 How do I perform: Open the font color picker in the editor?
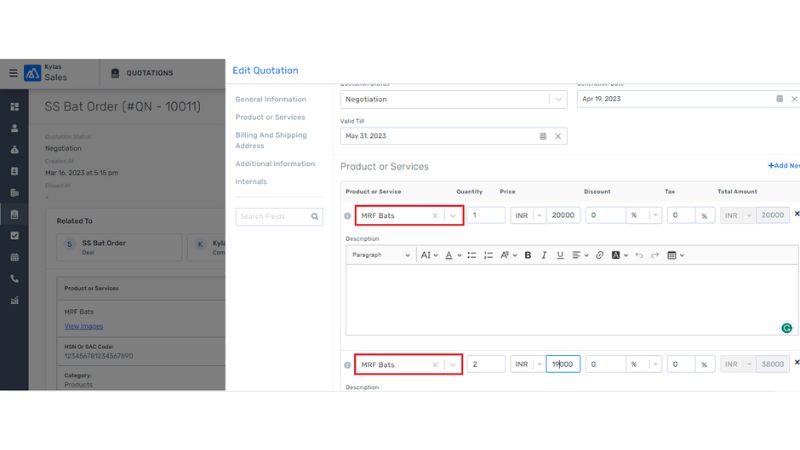click(x=453, y=255)
